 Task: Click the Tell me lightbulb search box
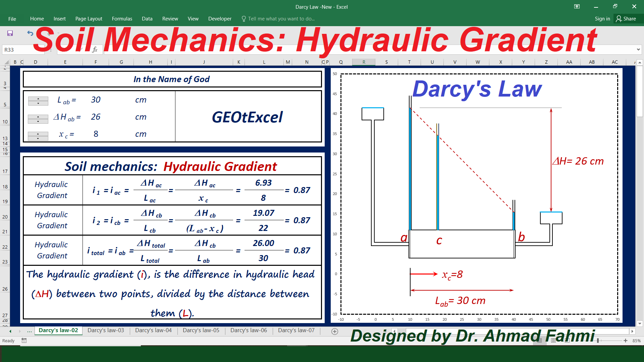pos(278,19)
